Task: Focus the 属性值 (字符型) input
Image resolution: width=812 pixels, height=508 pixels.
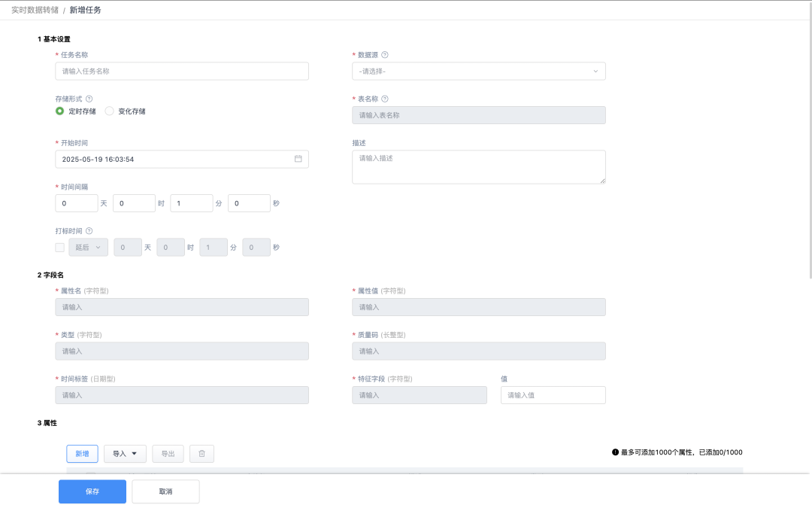Action: pyautogui.click(x=479, y=307)
